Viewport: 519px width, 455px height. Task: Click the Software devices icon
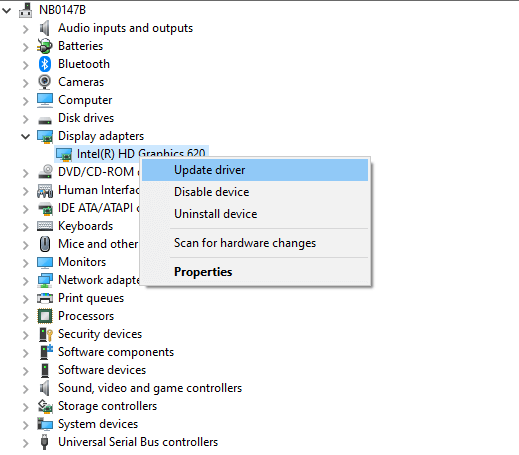(45, 370)
